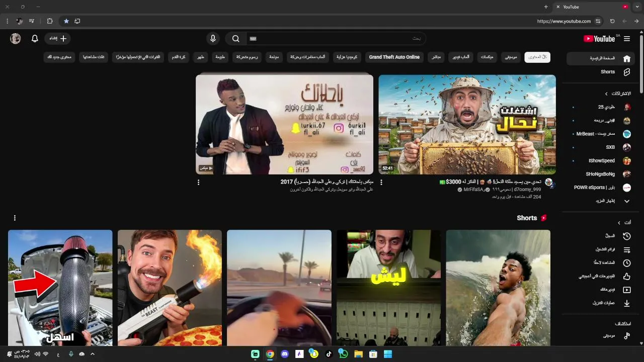Open the waterfall selfie Short

498,288
